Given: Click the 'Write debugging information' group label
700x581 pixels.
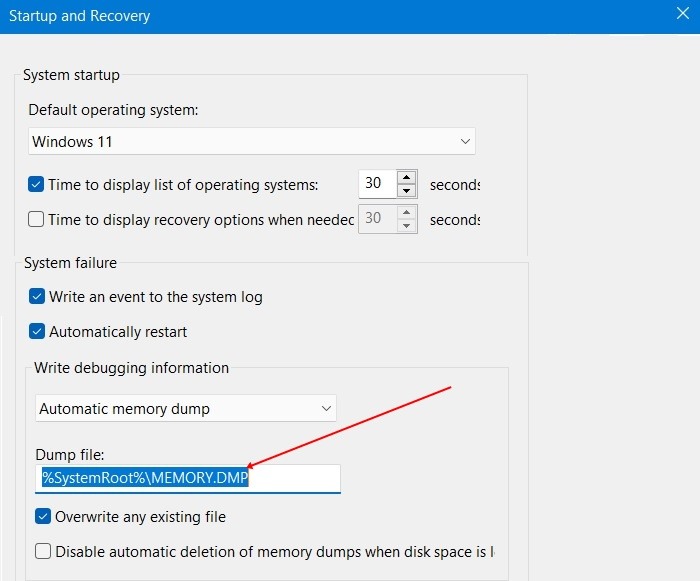Looking at the screenshot, I should pyautogui.click(x=131, y=368).
